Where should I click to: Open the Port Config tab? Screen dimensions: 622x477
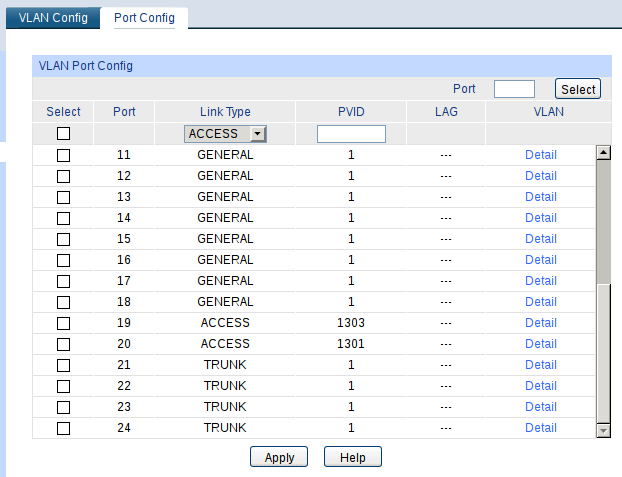(144, 18)
